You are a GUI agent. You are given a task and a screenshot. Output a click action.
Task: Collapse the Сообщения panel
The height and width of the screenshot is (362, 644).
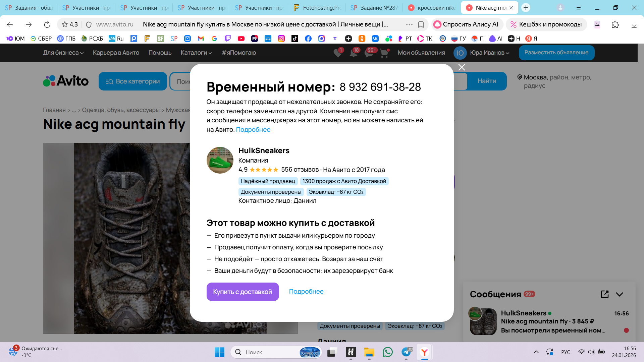[619, 294]
